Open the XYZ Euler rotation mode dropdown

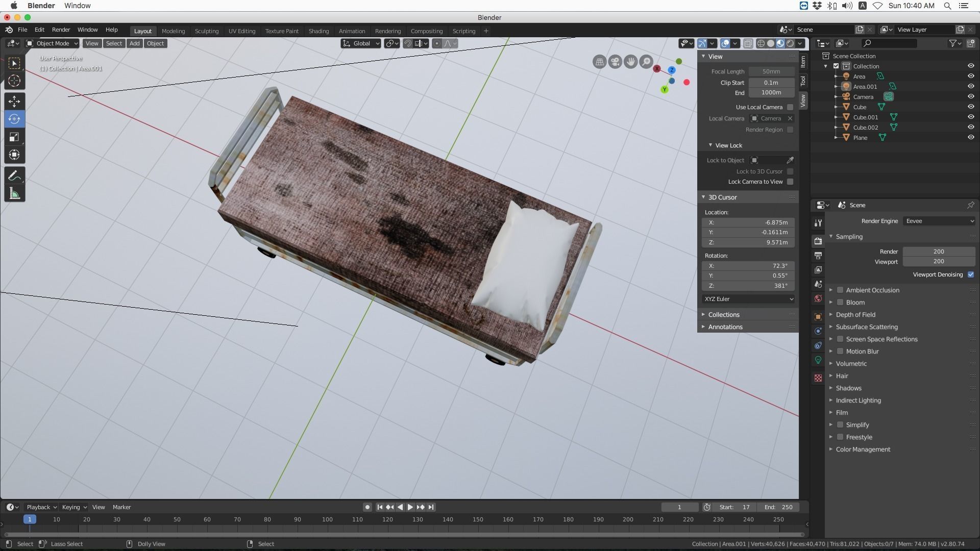pos(748,299)
